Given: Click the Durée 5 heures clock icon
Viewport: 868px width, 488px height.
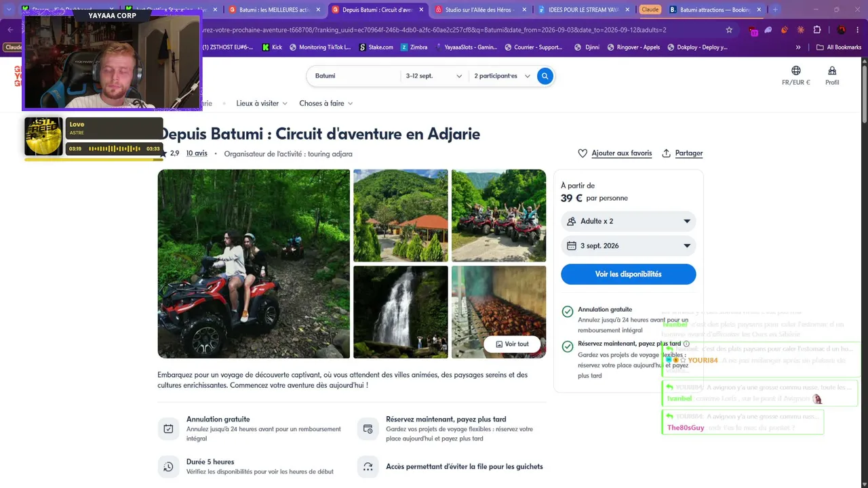Looking at the screenshot, I should click(x=168, y=467).
